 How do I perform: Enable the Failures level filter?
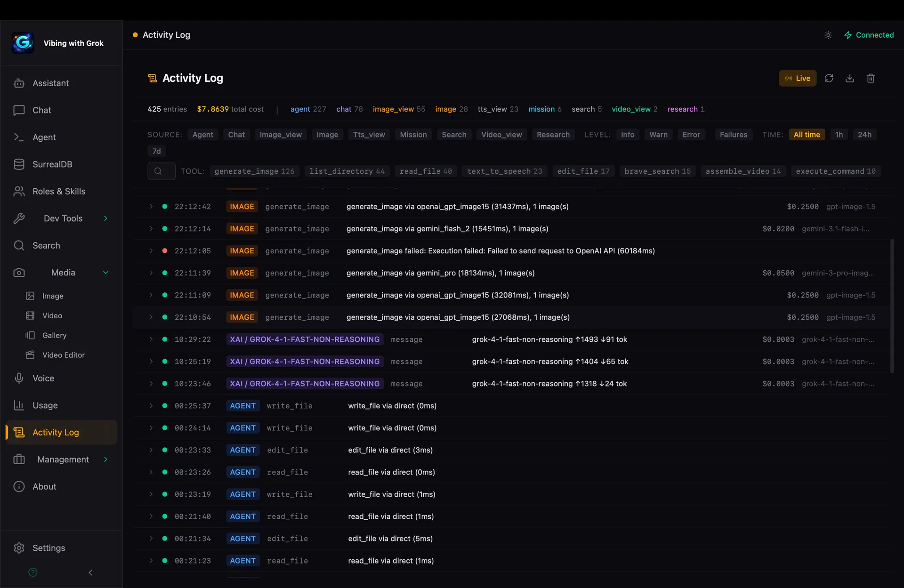pos(734,134)
